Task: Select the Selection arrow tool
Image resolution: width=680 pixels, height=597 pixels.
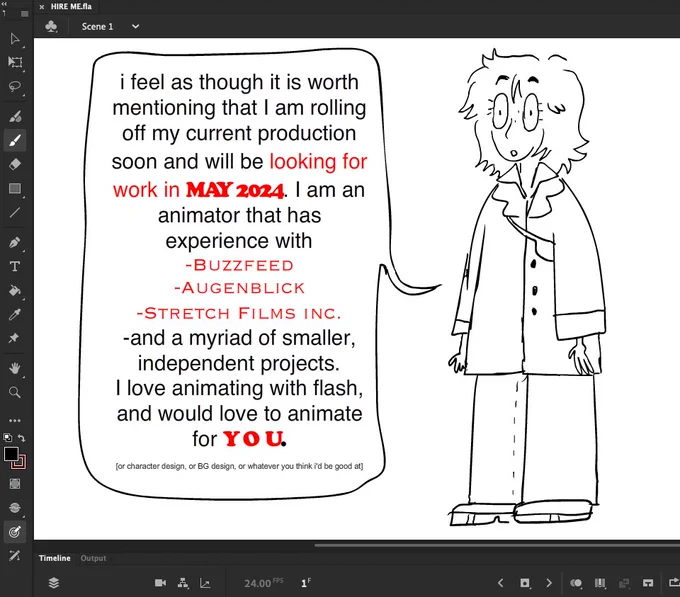Action: click(x=15, y=39)
